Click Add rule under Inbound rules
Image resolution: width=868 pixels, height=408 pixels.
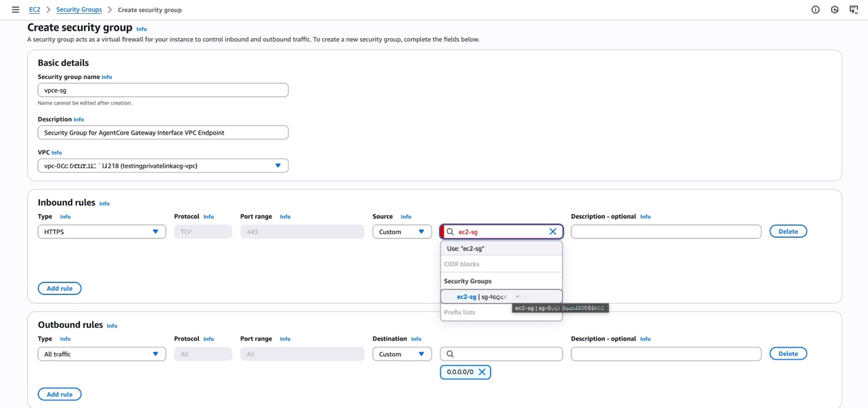pyautogui.click(x=59, y=288)
